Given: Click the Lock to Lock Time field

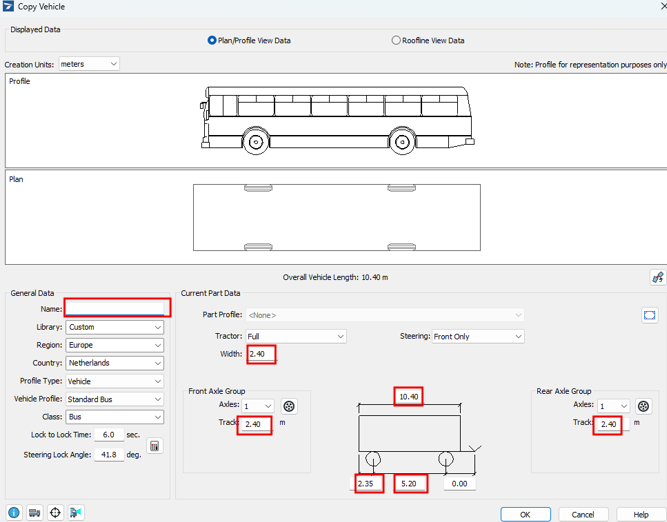Looking at the screenshot, I should [107, 435].
